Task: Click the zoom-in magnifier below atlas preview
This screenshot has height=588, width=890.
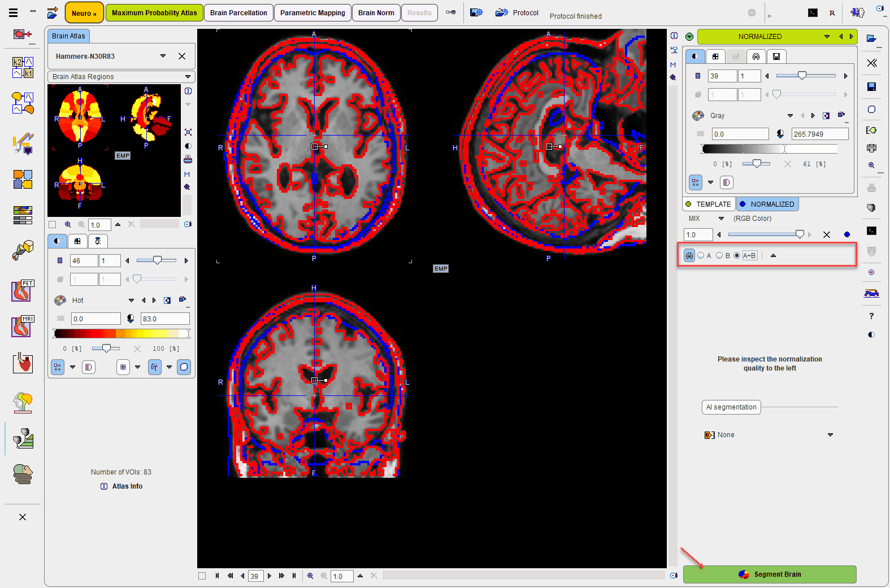Action: pyautogui.click(x=68, y=224)
